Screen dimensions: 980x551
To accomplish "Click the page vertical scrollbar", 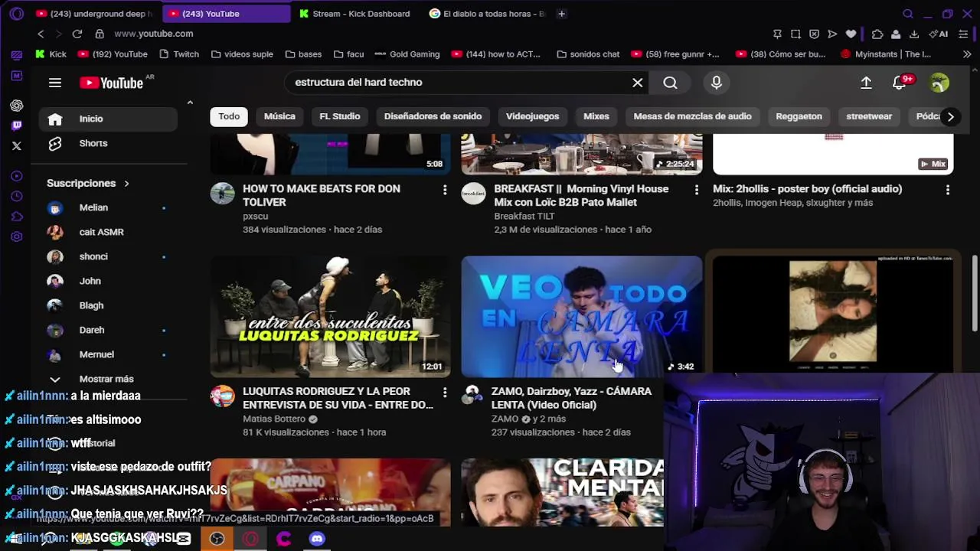I will (x=975, y=295).
